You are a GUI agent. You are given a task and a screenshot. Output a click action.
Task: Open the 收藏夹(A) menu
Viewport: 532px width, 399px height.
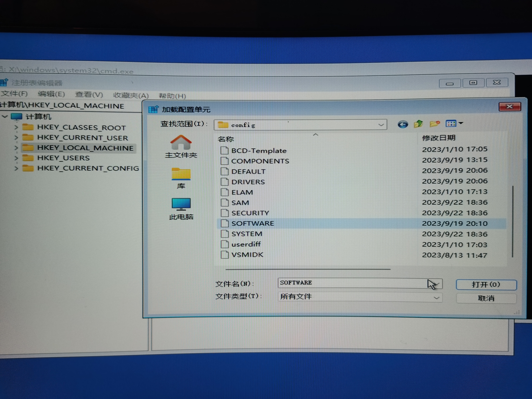pyautogui.click(x=131, y=95)
